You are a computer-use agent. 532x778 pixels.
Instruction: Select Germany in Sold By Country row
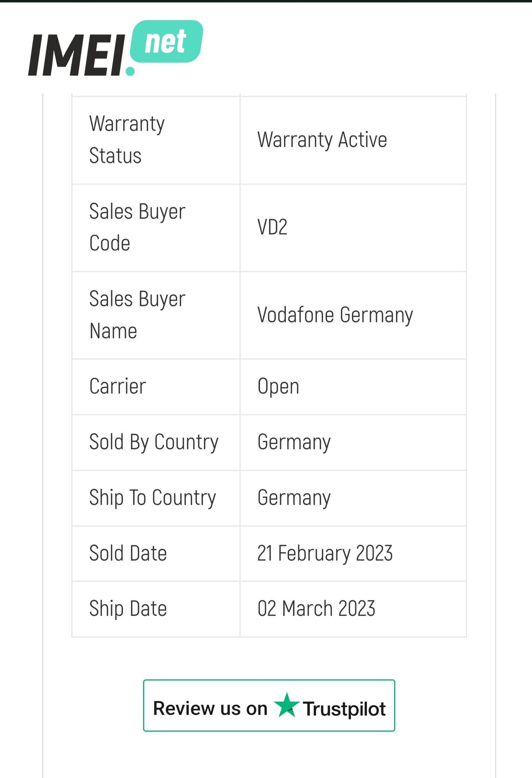294,443
